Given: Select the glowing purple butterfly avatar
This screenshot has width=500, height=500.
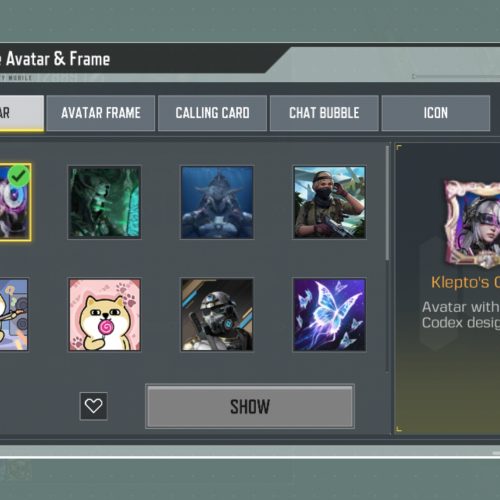Looking at the screenshot, I should pos(329,315).
